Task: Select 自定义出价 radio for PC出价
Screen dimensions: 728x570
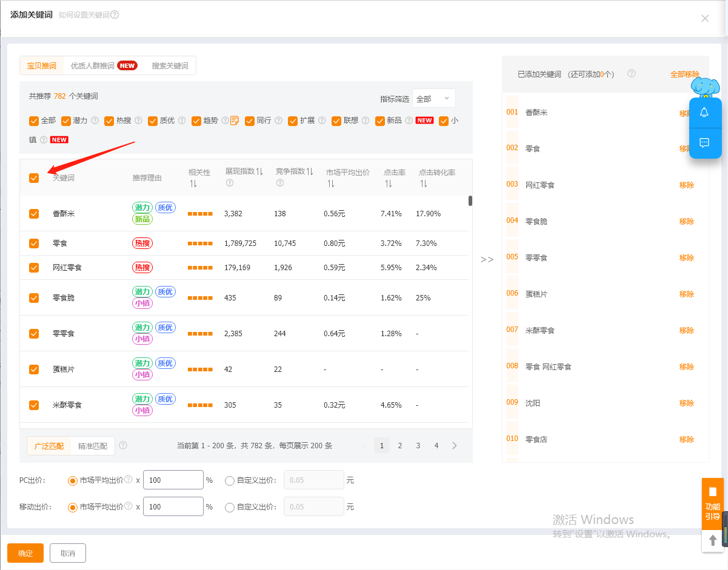Action: coord(229,480)
